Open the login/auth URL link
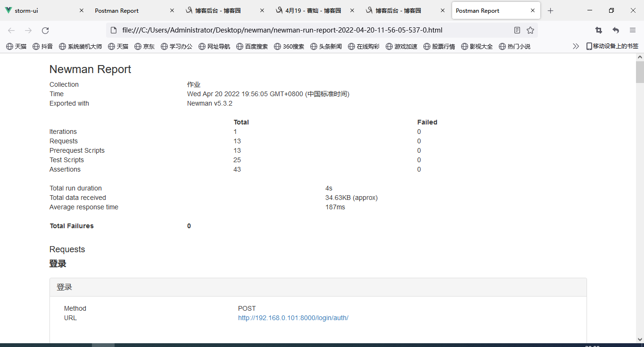This screenshot has height=347, width=644. click(x=293, y=318)
